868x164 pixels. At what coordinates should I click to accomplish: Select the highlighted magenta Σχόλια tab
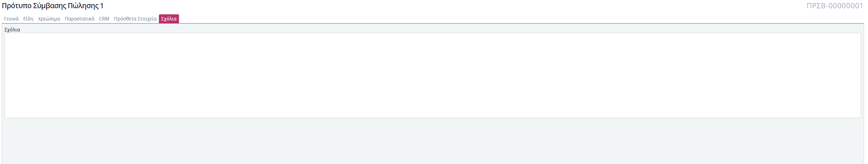coord(169,19)
